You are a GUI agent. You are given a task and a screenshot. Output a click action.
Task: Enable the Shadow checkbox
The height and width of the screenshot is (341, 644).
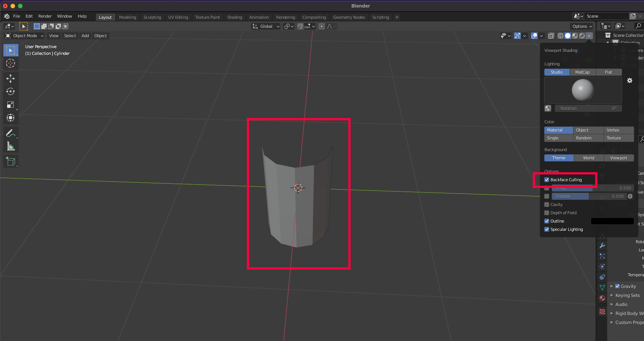coord(547,196)
